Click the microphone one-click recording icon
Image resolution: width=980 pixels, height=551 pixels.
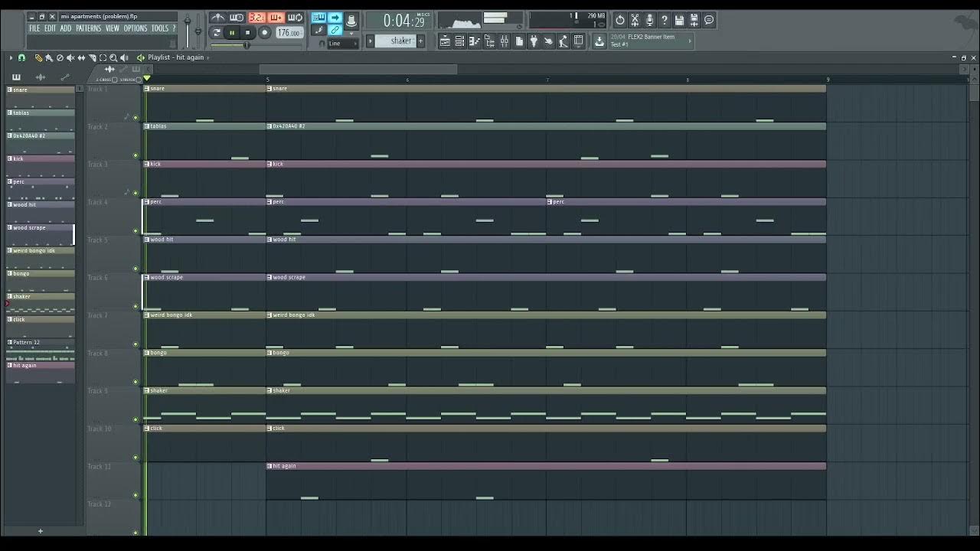coord(649,21)
